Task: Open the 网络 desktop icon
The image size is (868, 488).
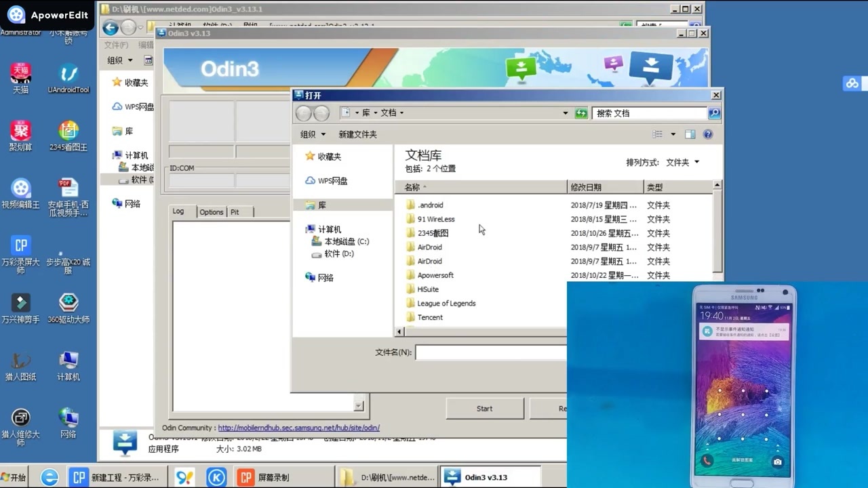Action: (x=68, y=424)
